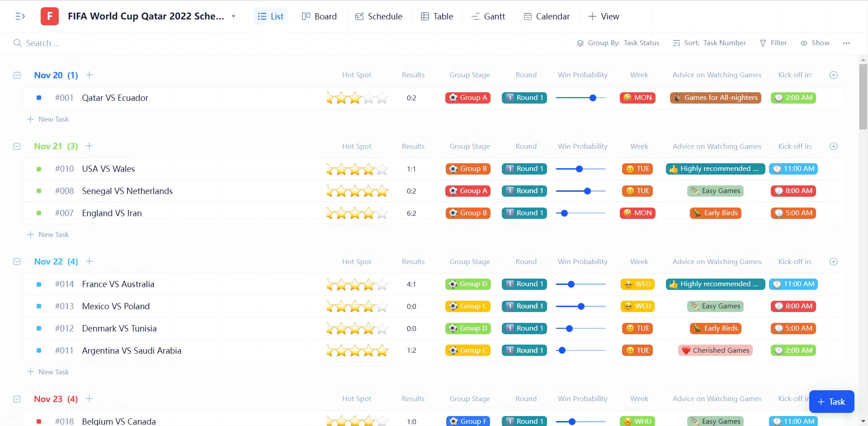
Task: Click the blue floating Task button
Action: coord(831,402)
